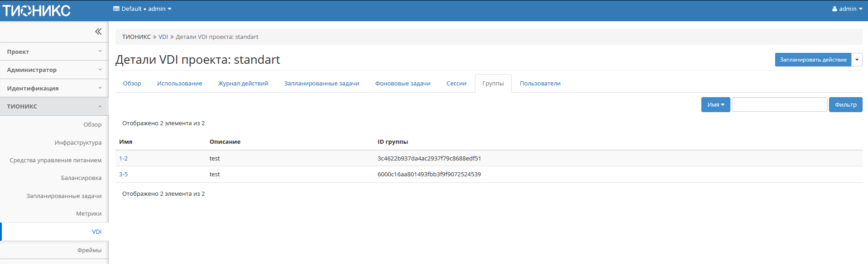Open the Default • admin project selector
This screenshot has width=868, height=264.
pyautogui.click(x=142, y=9)
